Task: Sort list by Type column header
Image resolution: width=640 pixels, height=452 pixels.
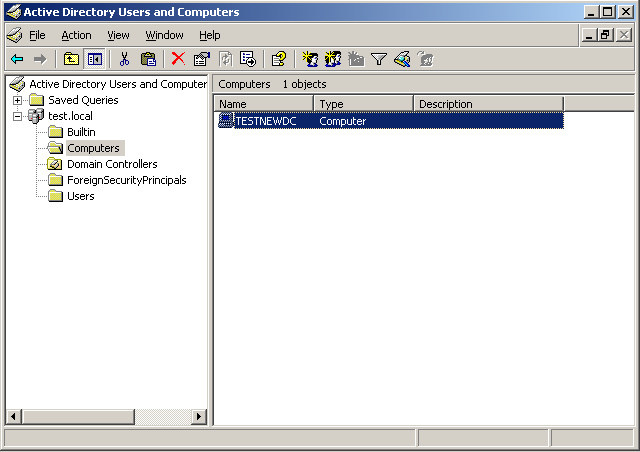Action: coord(364,104)
